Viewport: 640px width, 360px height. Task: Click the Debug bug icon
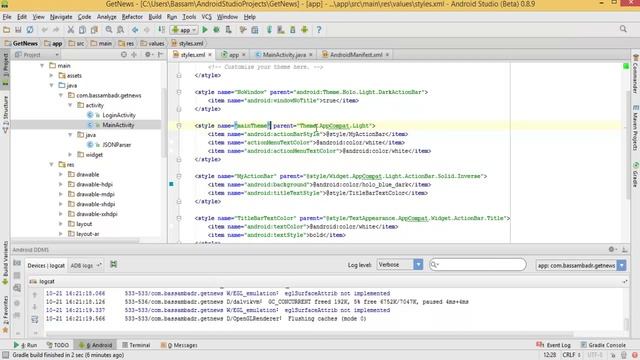coord(216,30)
